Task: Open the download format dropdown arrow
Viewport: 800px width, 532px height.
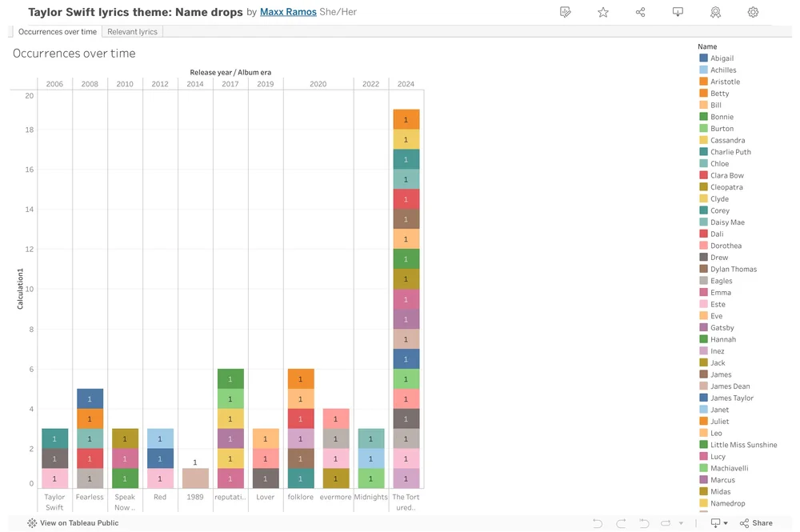Action: tap(726, 522)
